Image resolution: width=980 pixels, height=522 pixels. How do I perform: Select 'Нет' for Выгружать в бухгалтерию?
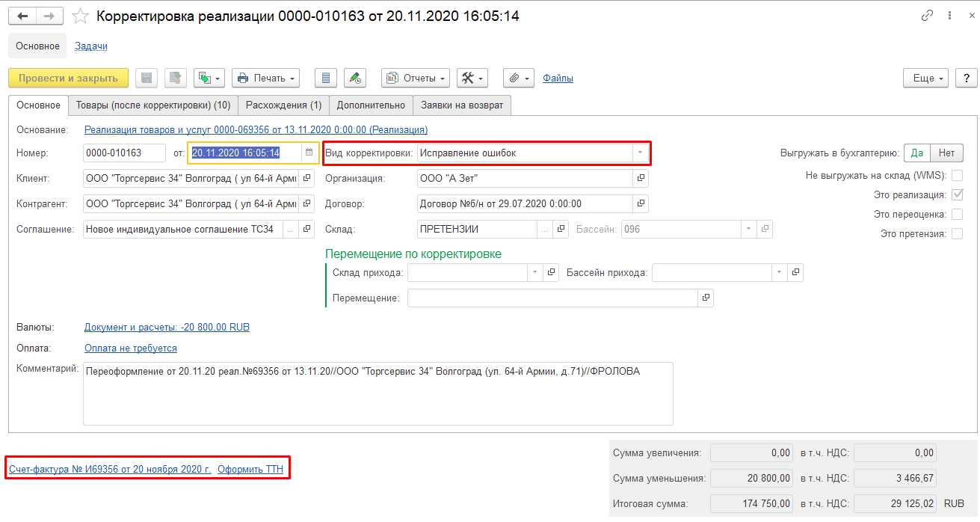point(946,153)
